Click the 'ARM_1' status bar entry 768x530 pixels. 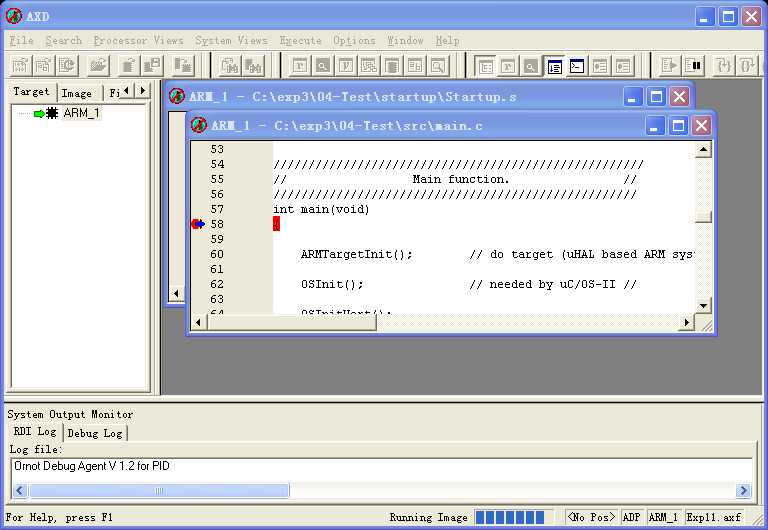(663, 517)
